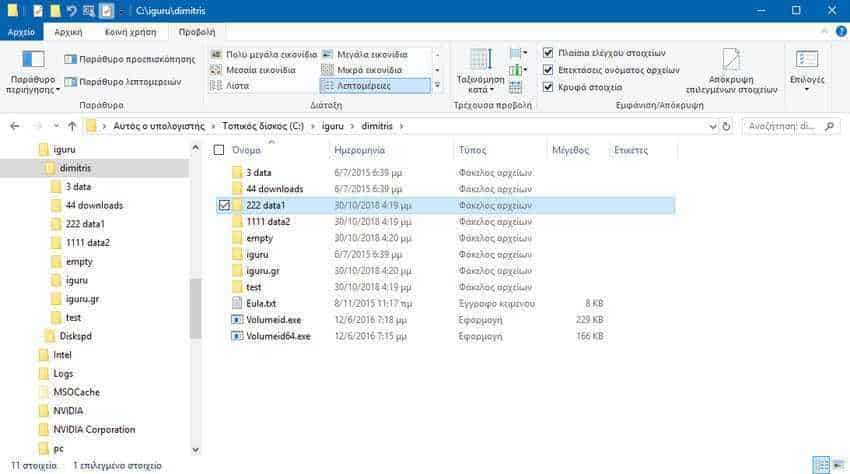
Task: Click Αυτός ο υπολογιστής in address bar
Action: click(x=159, y=126)
